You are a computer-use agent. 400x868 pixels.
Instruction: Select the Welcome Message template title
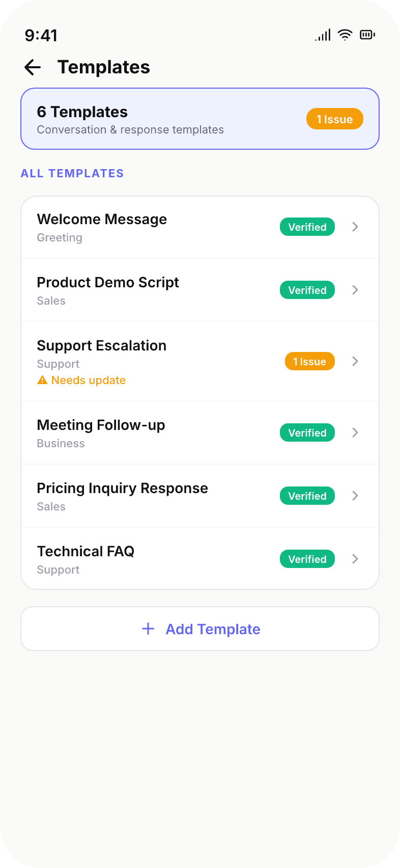coord(102,219)
